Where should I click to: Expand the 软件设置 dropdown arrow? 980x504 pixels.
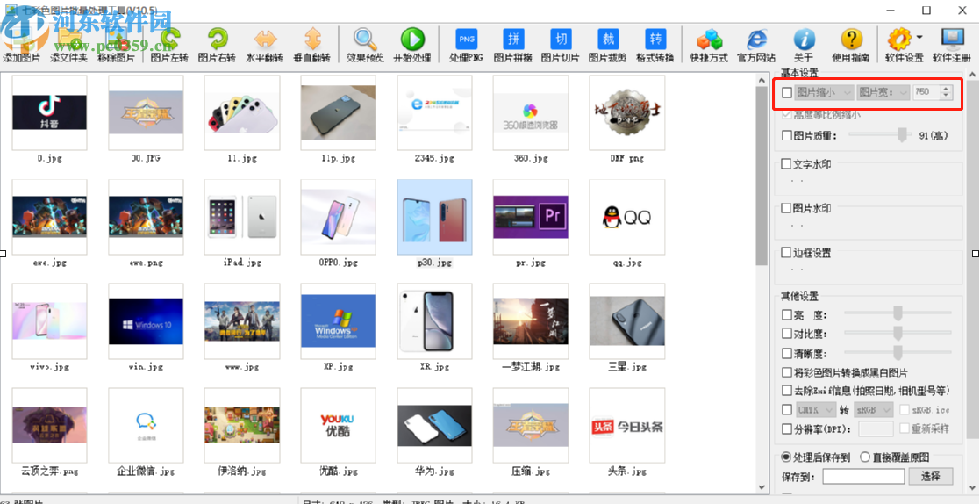(919, 37)
